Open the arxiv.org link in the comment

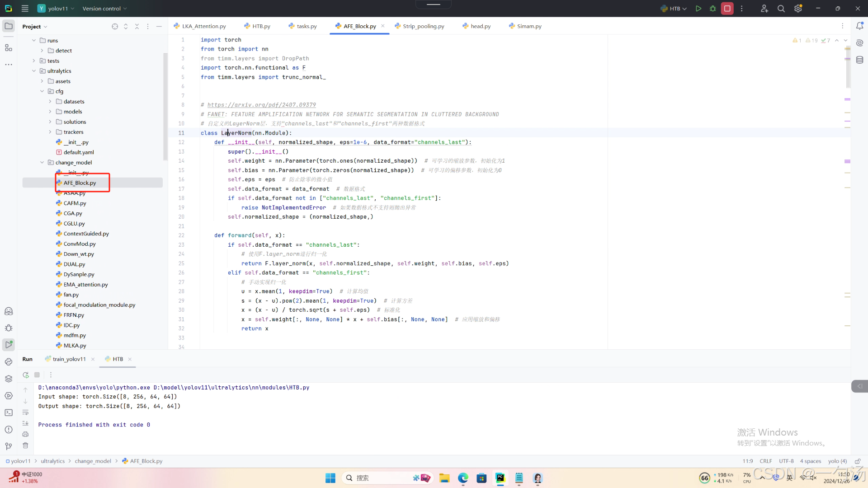pos(261,105)
